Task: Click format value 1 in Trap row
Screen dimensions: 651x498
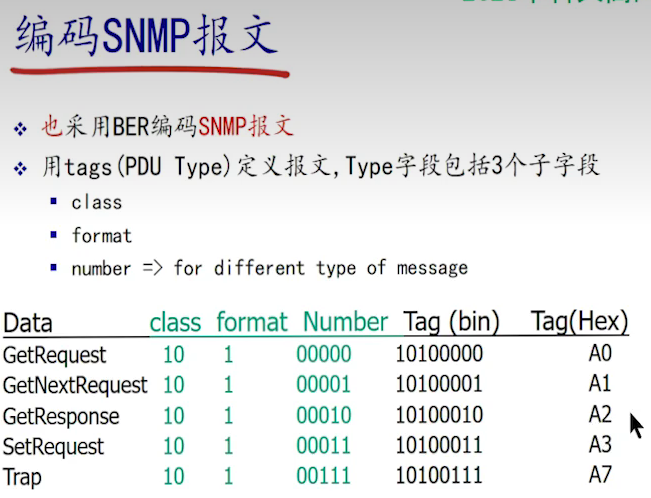Action: click(228, 476)
